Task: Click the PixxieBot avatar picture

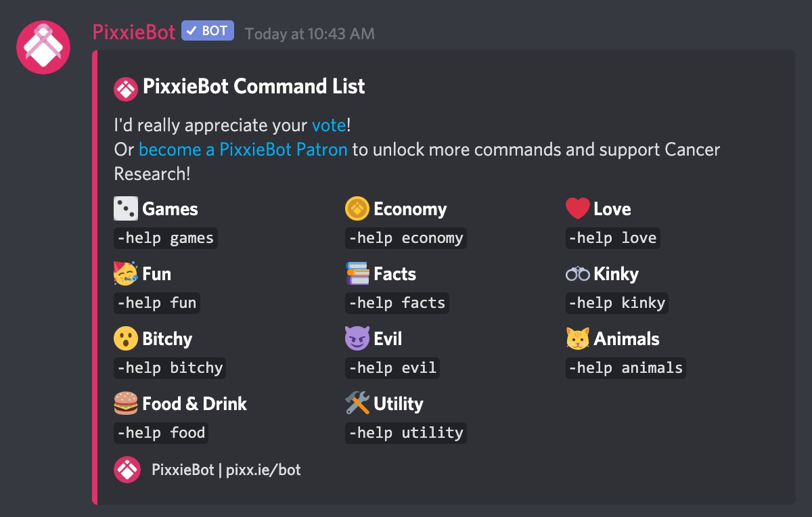Action: (x=43, y=47)
